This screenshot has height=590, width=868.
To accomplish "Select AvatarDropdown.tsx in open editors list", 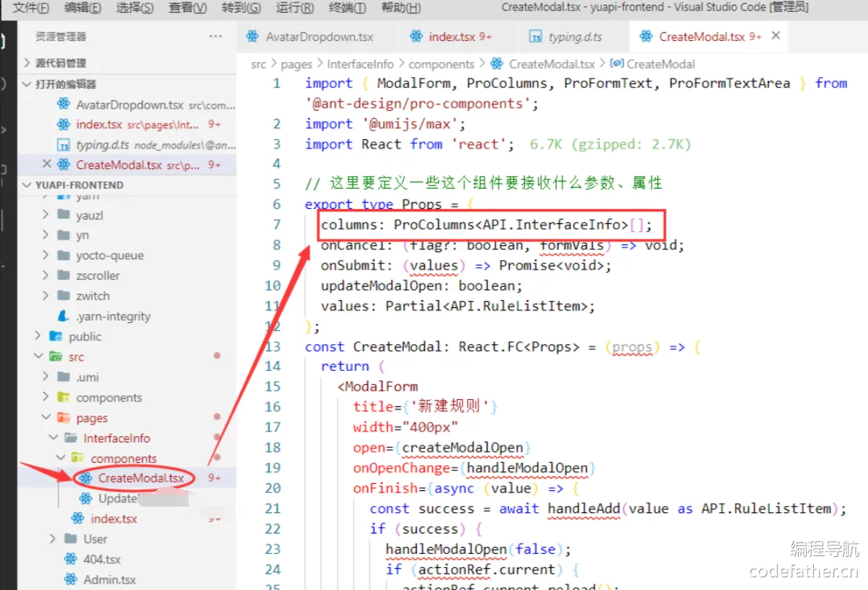I will coord(130,104).
